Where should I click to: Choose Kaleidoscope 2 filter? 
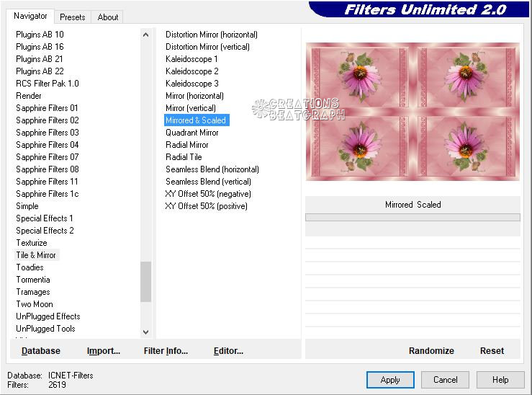191,71
